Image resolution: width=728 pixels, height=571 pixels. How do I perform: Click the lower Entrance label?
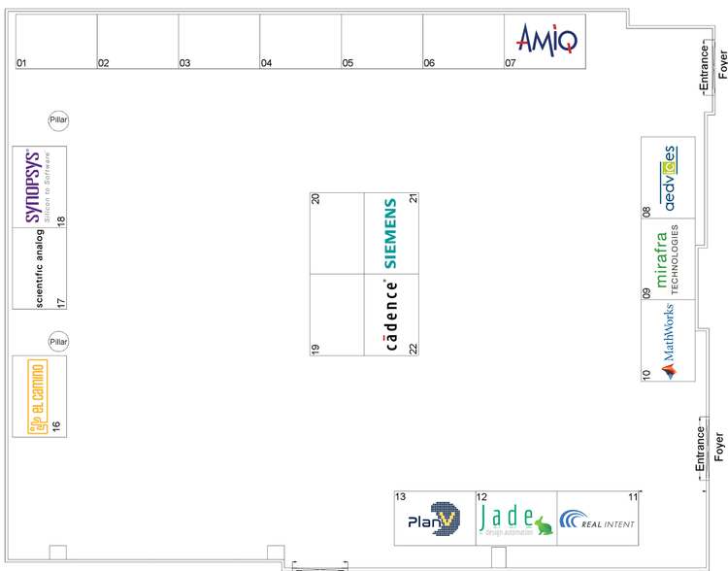[700, 449]
